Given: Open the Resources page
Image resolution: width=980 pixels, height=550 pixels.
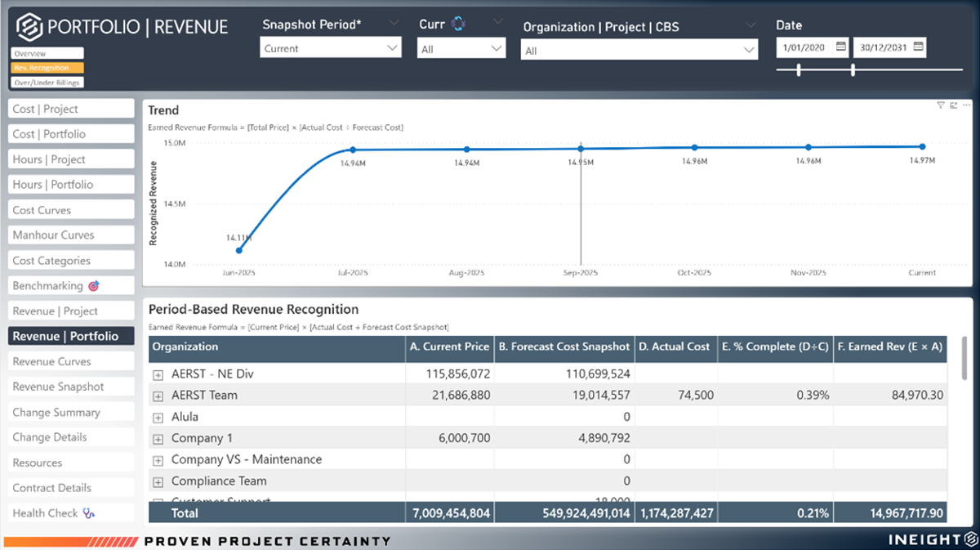Looking at the screenshot, I should coord(71,463).
